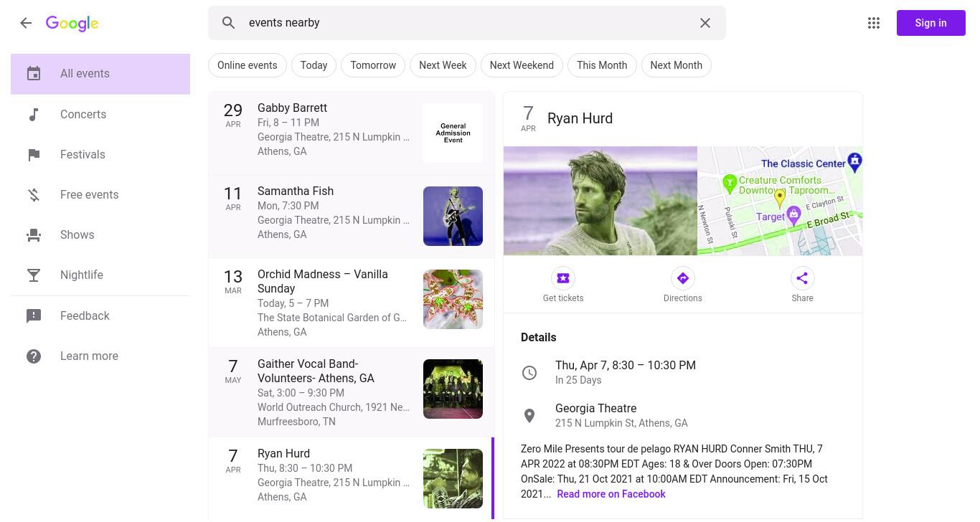
Task: Click General Admission Event thumbnail
Action: [453, 133]
